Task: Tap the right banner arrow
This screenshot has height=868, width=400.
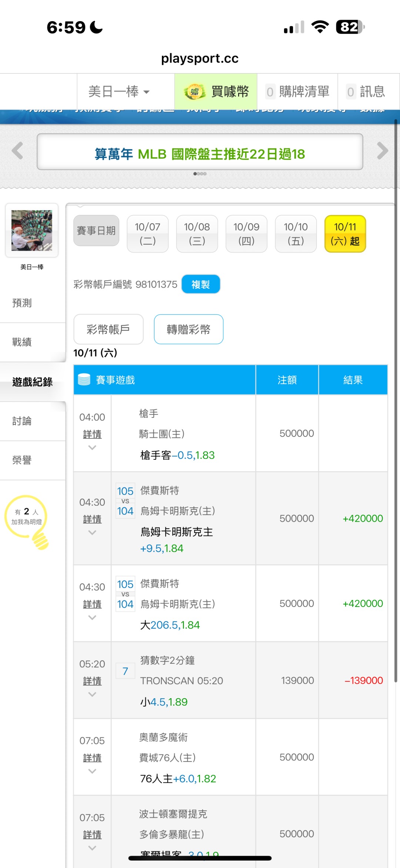Action: coord(382,151)
